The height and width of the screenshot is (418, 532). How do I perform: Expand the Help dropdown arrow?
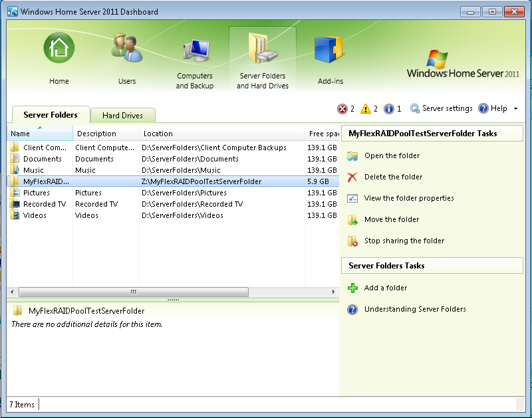click(x=516, y=109)
